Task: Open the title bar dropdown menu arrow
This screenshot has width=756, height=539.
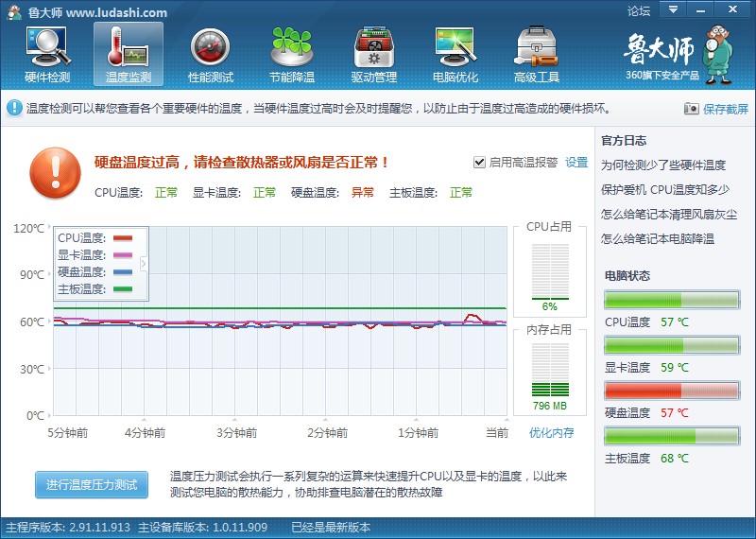Action: click(673, 9)
